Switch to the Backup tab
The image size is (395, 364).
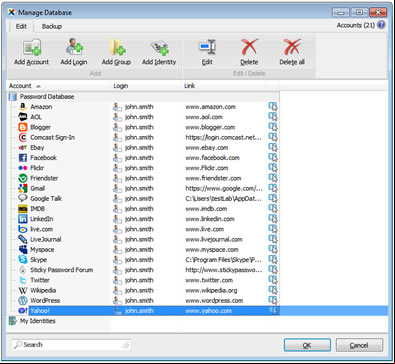coord(52,26)
